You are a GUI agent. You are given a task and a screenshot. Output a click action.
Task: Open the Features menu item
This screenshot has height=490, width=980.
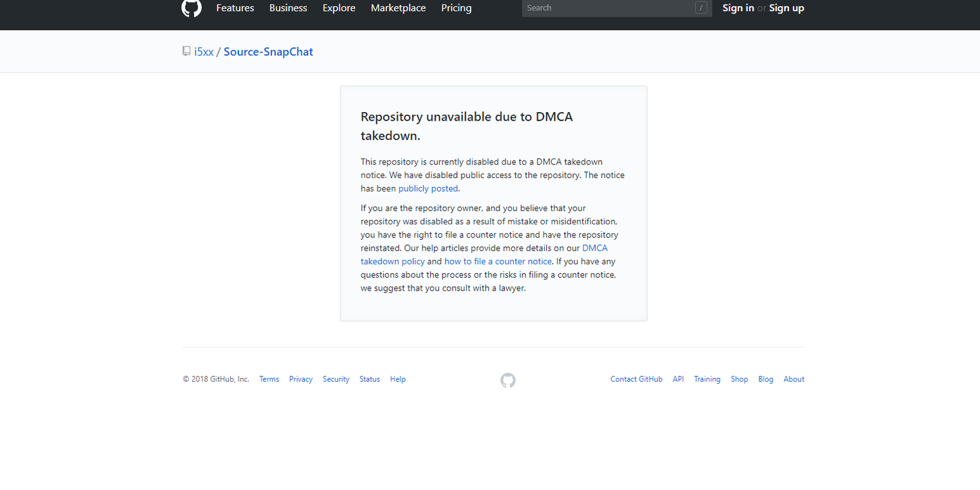(235, 8)
